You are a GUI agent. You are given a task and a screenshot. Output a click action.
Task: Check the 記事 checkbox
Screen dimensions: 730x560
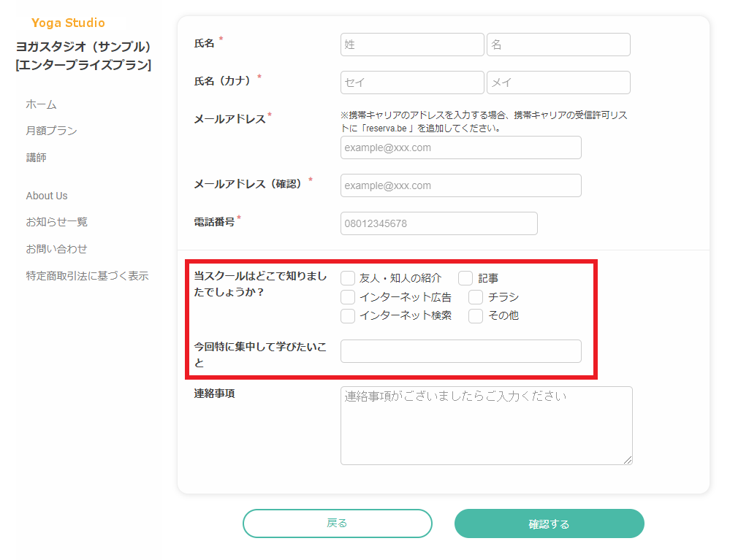click(x=465, y=278)
